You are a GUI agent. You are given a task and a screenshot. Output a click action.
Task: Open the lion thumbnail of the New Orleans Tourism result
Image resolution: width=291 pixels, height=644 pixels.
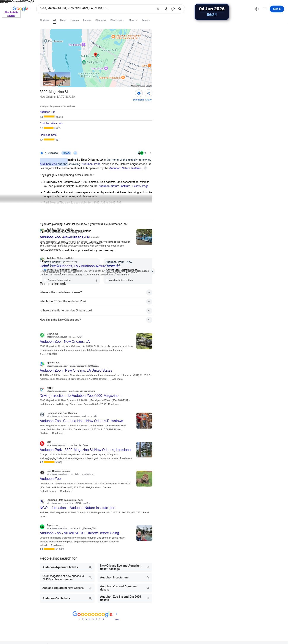[146, 484]
